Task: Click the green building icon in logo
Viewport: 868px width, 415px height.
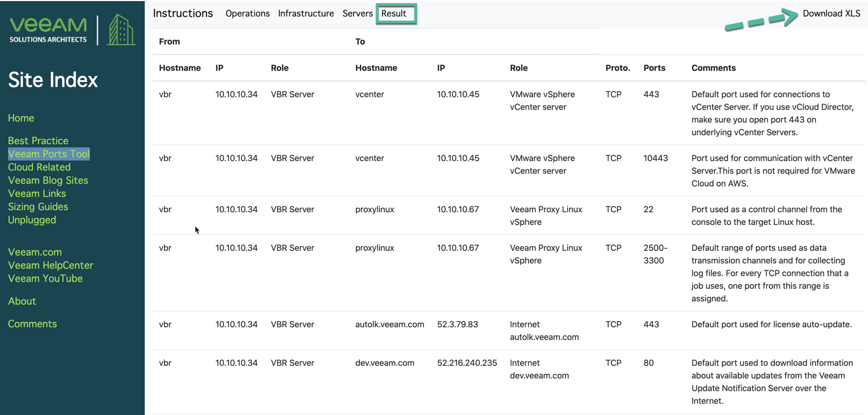Action: point(121,30)
